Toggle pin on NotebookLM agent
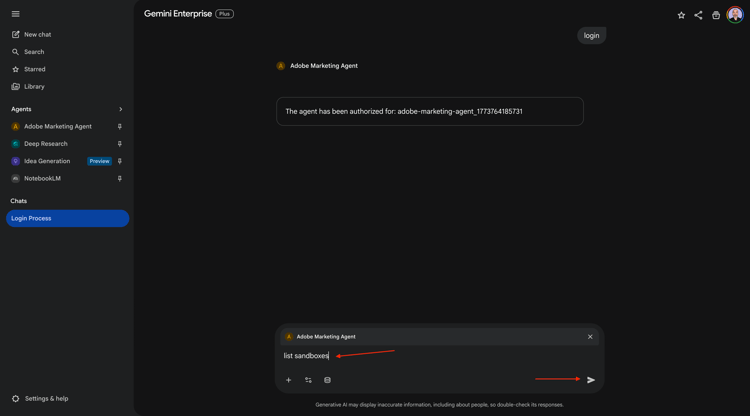Viewport: 750px width, 416px height. tap(120, 178)
